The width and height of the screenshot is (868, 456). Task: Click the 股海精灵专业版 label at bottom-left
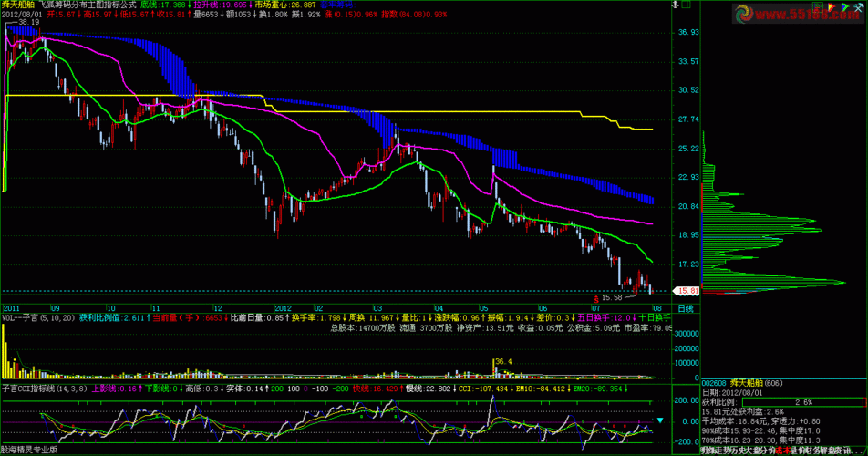point(29,450)
